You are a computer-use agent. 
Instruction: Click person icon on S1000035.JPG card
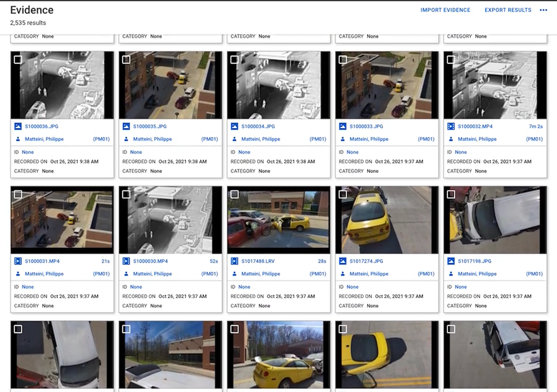click(x=126, y=139)
